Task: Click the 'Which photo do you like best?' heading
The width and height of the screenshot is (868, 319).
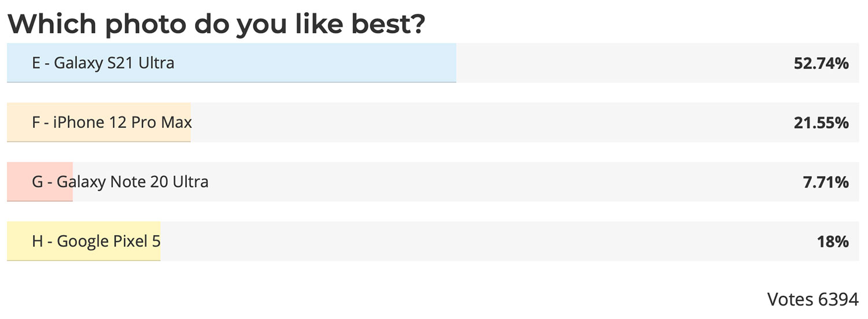Action: pyautogui.click(x=216, y=23)
